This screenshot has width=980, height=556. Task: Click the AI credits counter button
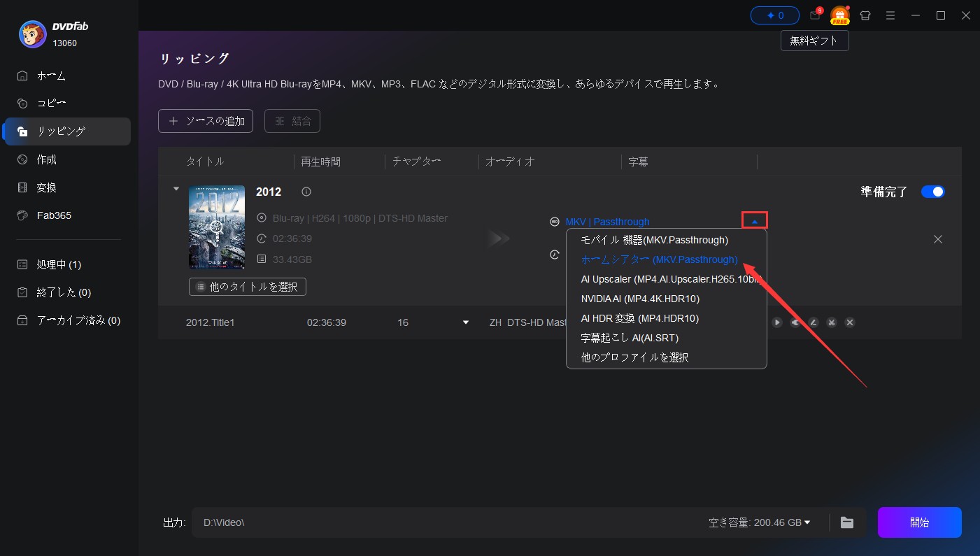(775, 15)
